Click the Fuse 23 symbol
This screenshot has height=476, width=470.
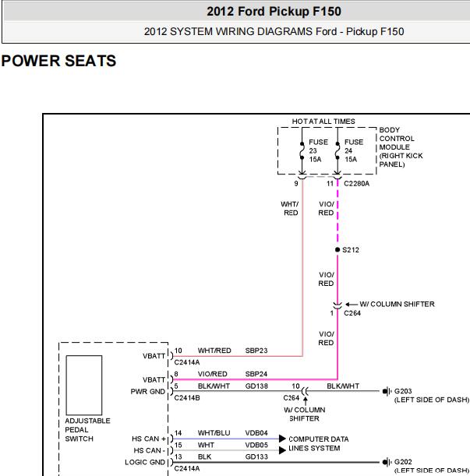click(302, 150)
